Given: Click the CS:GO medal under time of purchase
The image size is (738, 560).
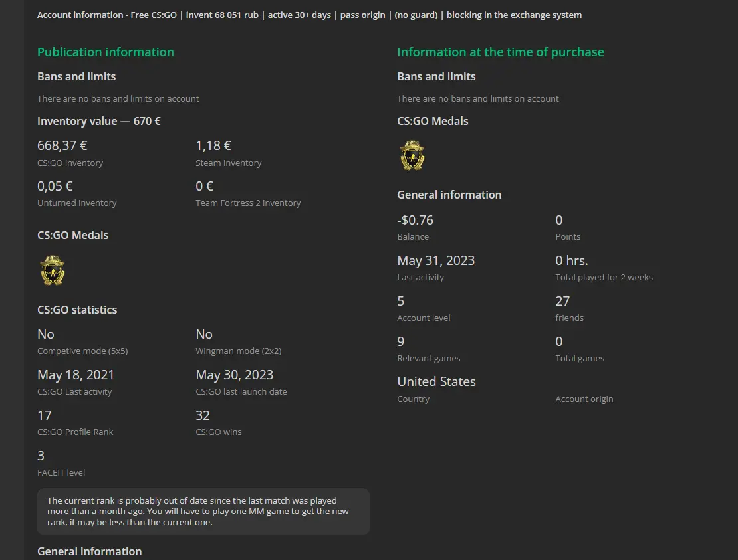Looking at the screenshot, I should [x=412, y=155].
